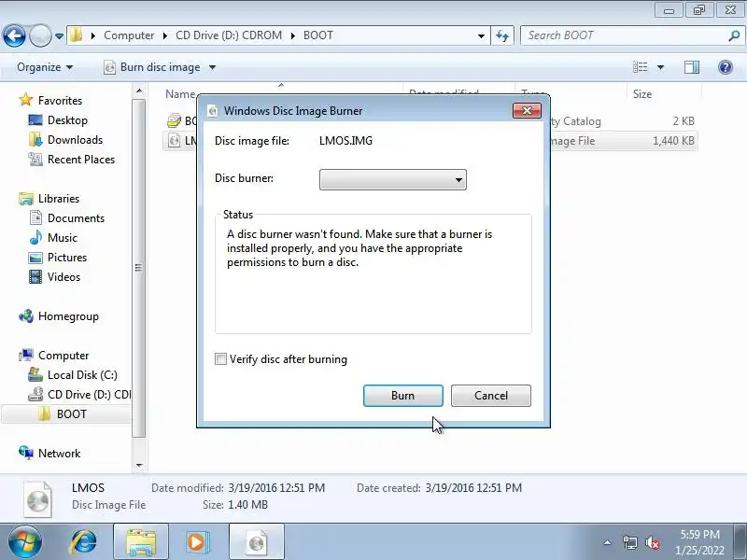The height and width of the screenshot is (560, 747).
Task: Click navigation pane scrollbar up arrow
Action: click(x=138, y=91)
